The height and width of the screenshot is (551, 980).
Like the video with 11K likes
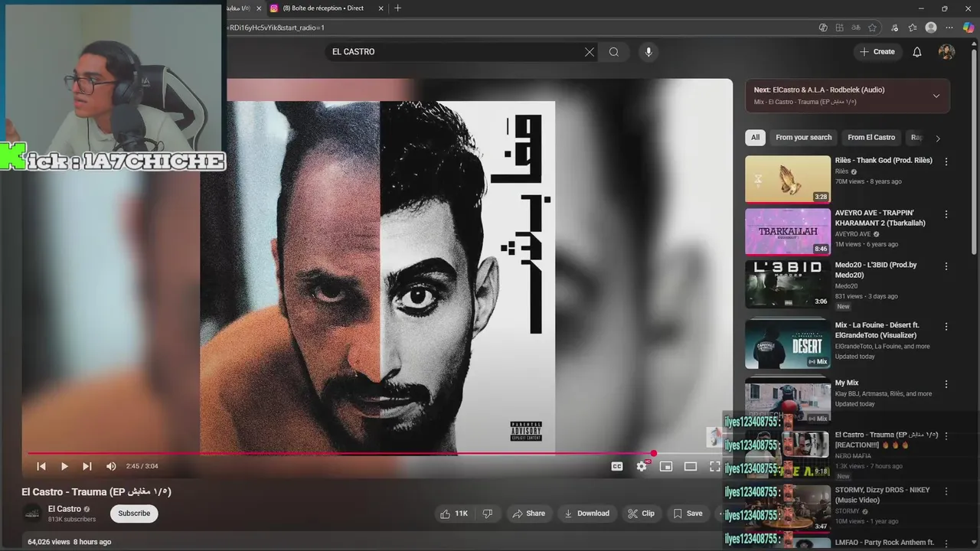coord(454,514)
